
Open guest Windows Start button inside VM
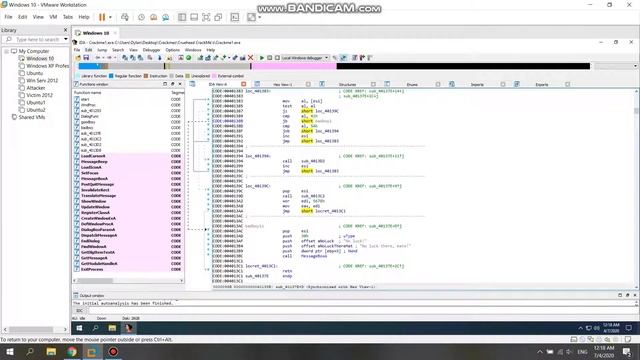(80, 328)
